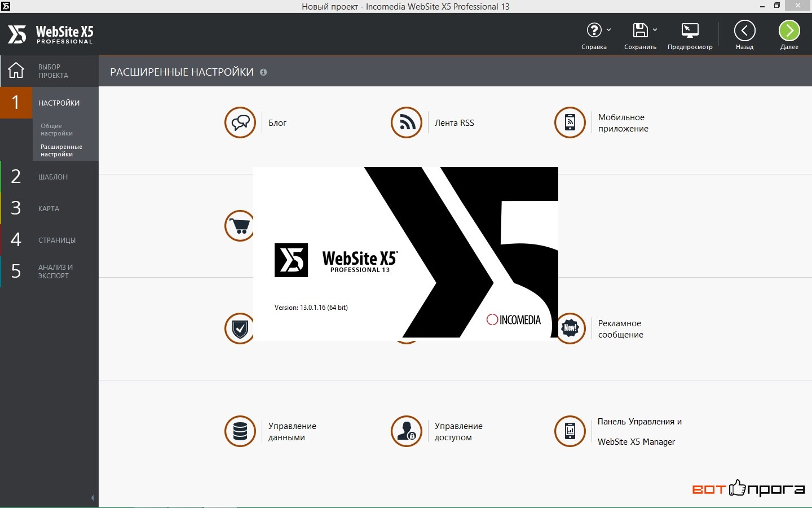Open Расширенные настройки sub-item
This screenshot has width=812, height=508.
(61, 151)
